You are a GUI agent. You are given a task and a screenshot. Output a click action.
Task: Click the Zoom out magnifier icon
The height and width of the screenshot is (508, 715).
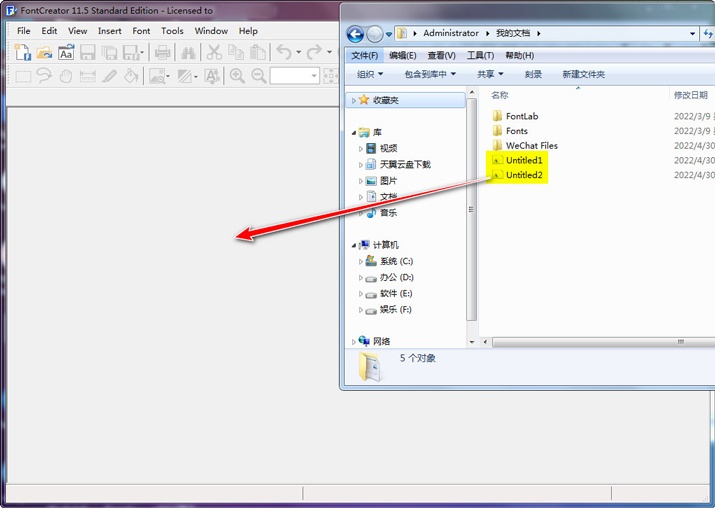click(259, 76)
